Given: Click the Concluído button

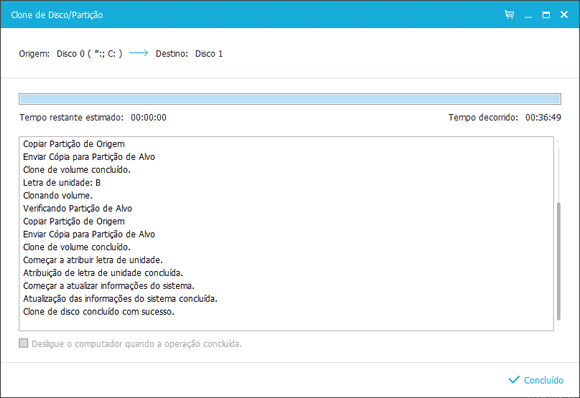Looking at the screenshot, I should coord(536,380).
